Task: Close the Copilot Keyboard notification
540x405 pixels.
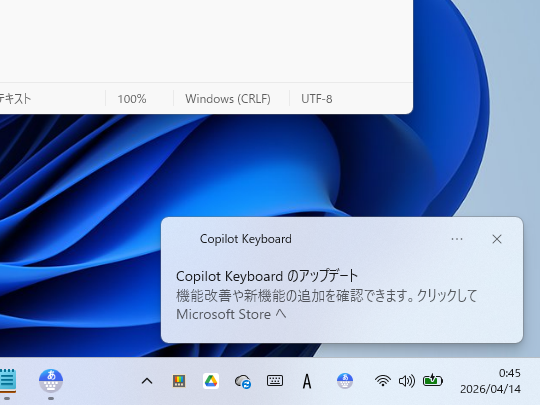Action: coord(497,239)
